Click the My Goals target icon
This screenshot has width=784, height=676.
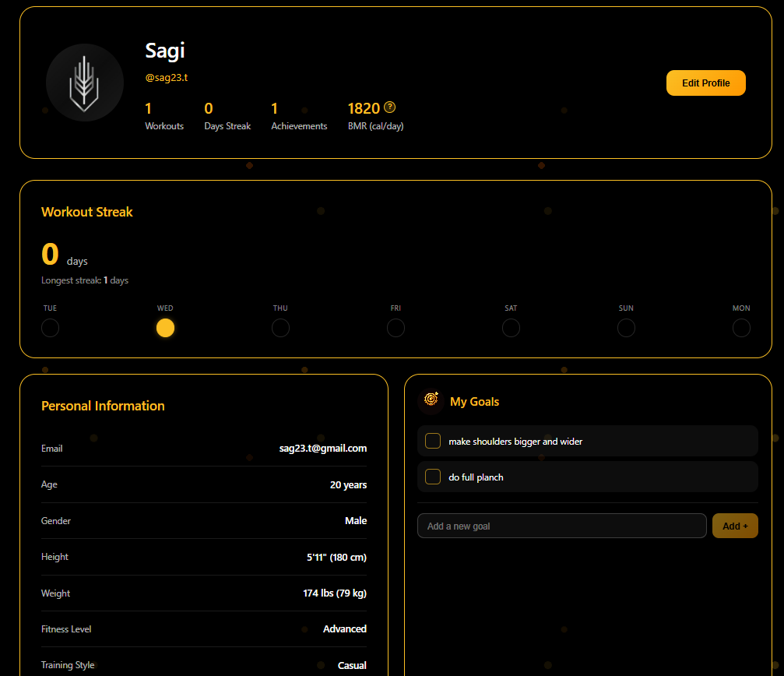click(x=431, y=400)
